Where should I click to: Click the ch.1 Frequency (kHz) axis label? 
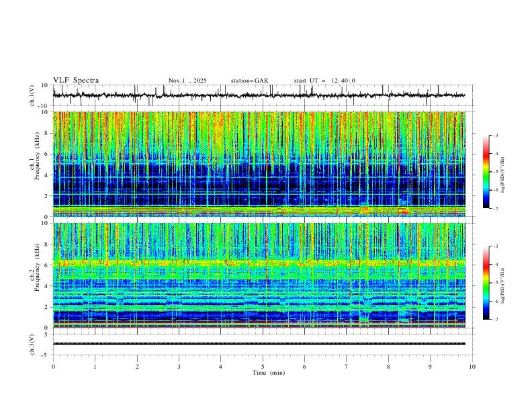point(35,156)
